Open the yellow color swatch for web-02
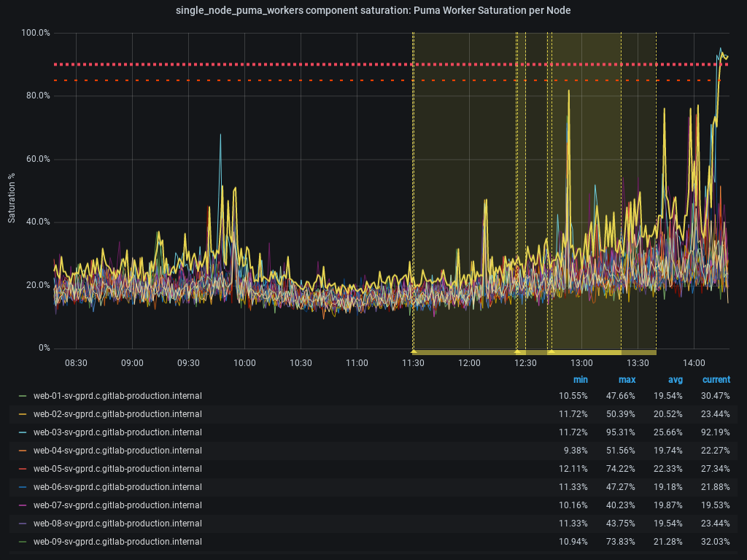Image resolution: width=747 pixels, height=560 pixels. pyautogui.click(x=23, y=414)
